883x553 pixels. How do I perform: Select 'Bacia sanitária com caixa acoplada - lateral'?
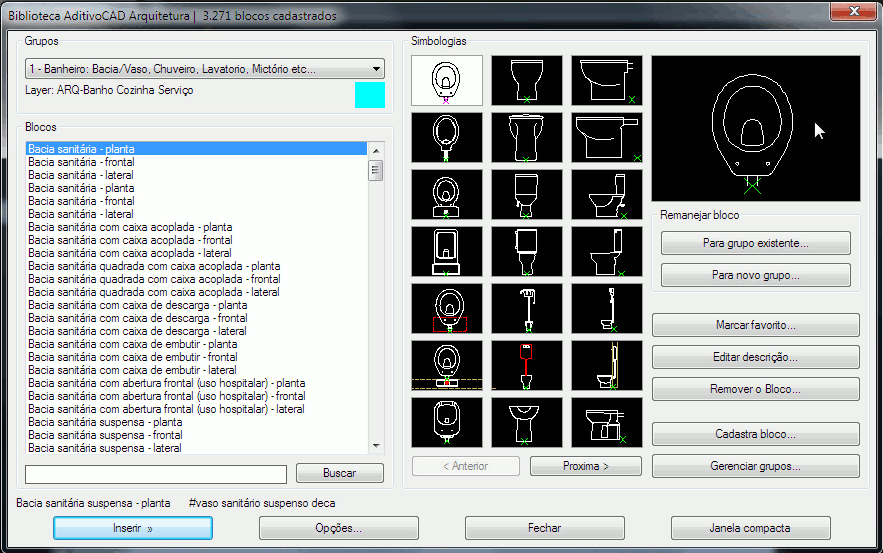coord(197,253)
